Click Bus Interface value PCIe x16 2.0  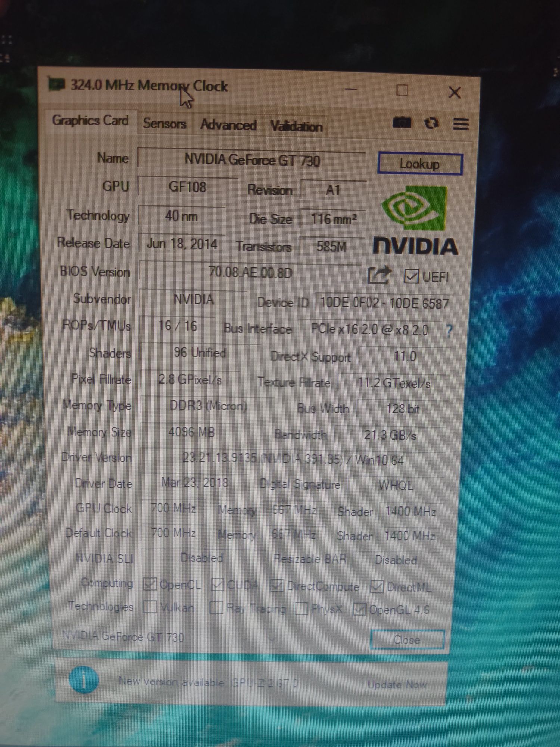coord(370,329)
